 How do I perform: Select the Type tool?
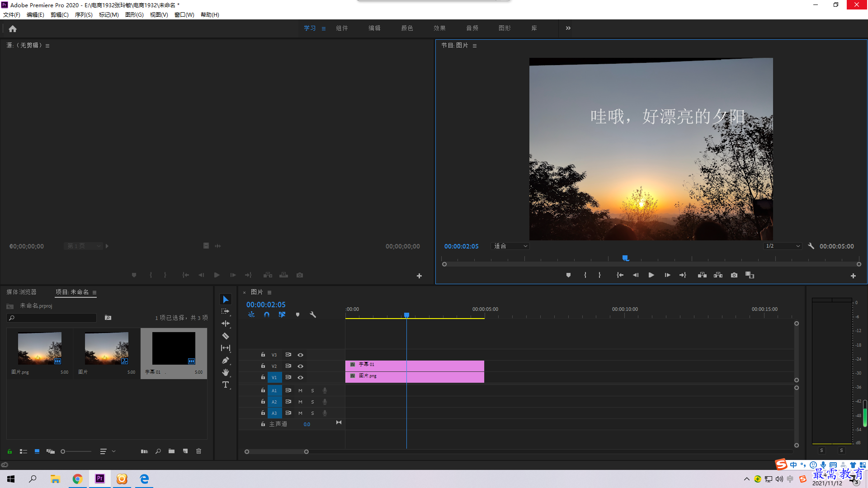click(x=226, y=385)
